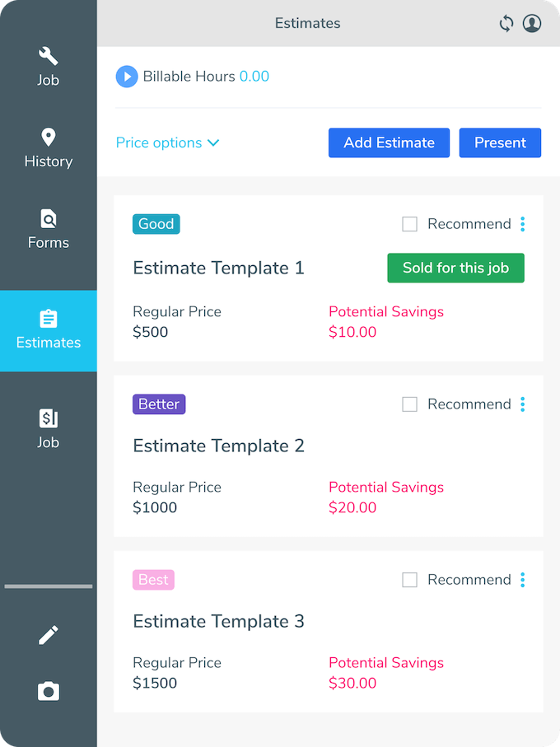Select the Estimates tab in sidebar

tap(48, 330)
